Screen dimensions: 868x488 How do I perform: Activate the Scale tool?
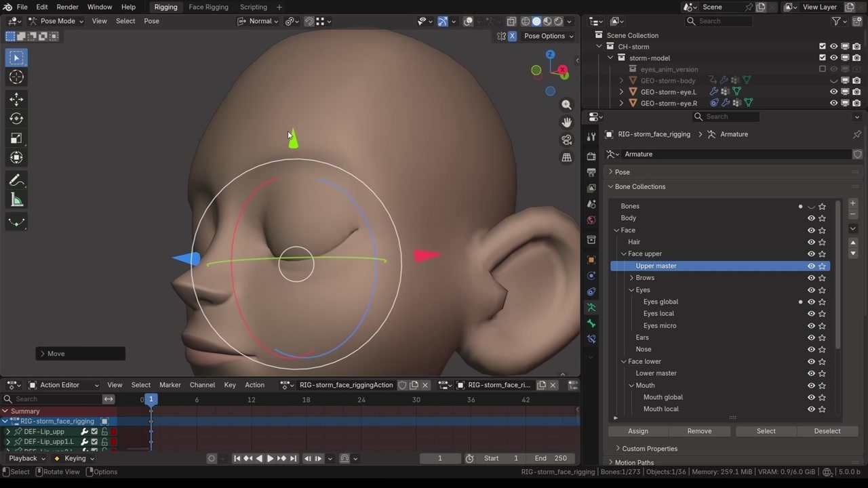(16, 138)
